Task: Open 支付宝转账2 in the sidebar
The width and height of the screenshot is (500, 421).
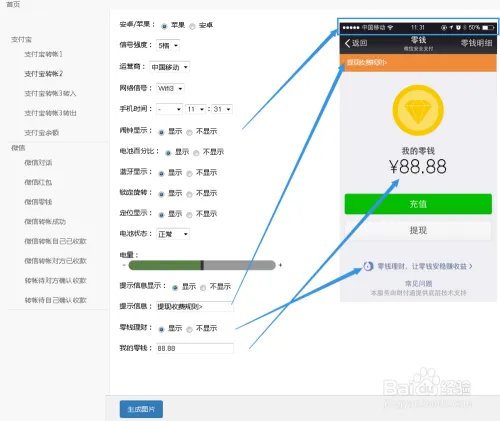Action: (43, 74)
